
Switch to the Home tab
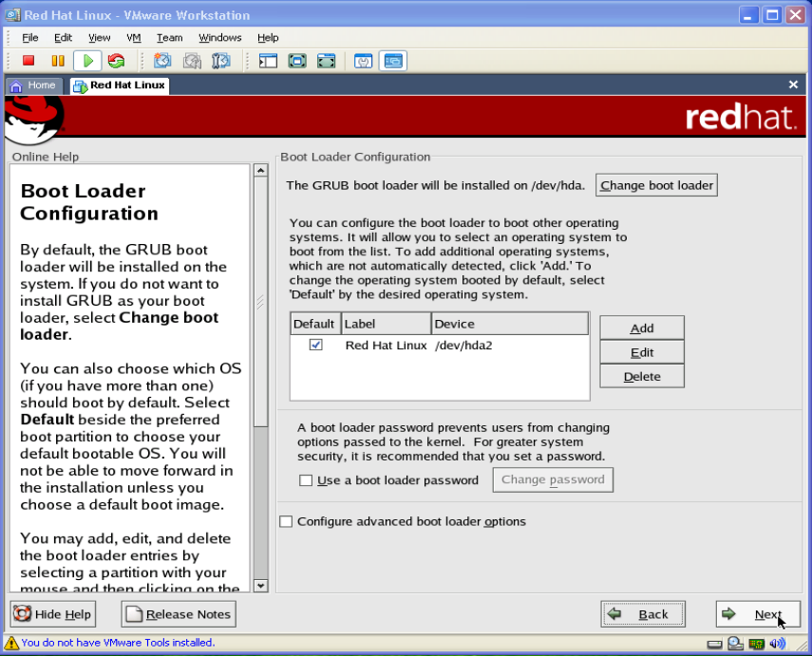point(34,85)
